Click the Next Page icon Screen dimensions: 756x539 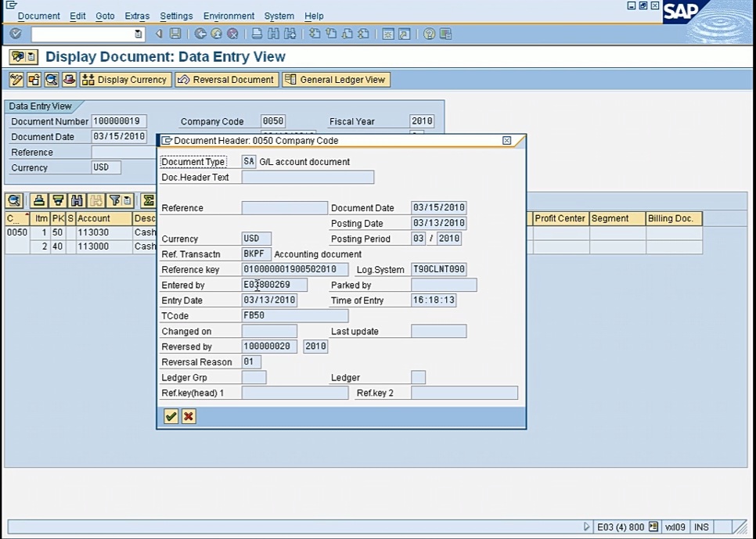[347, 34]
